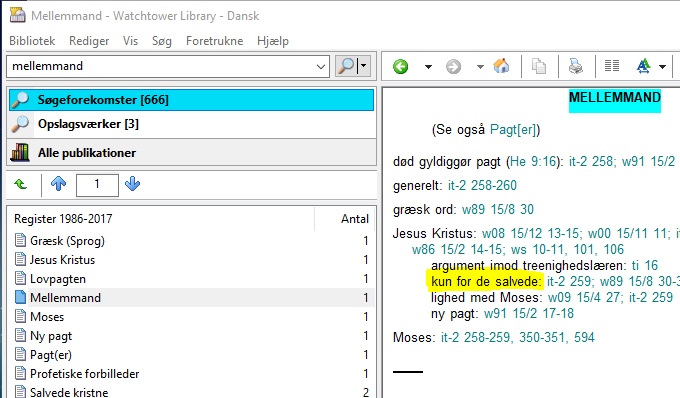Click the blue up arrow for previous result
680x398 pixels.
[x=58, y=184]
